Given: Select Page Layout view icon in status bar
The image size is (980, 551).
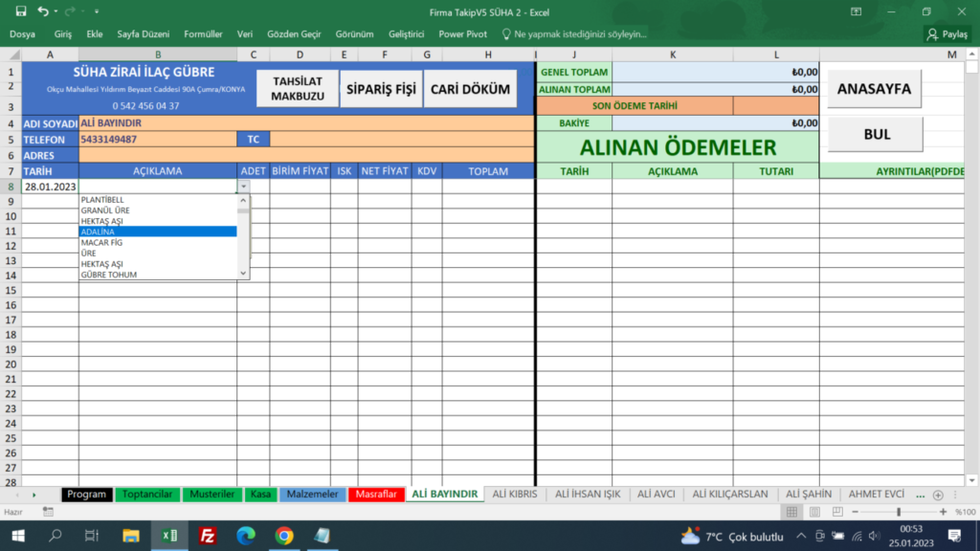Looking at the screenshot, I should pyautogui.click(x=814, y=511).
